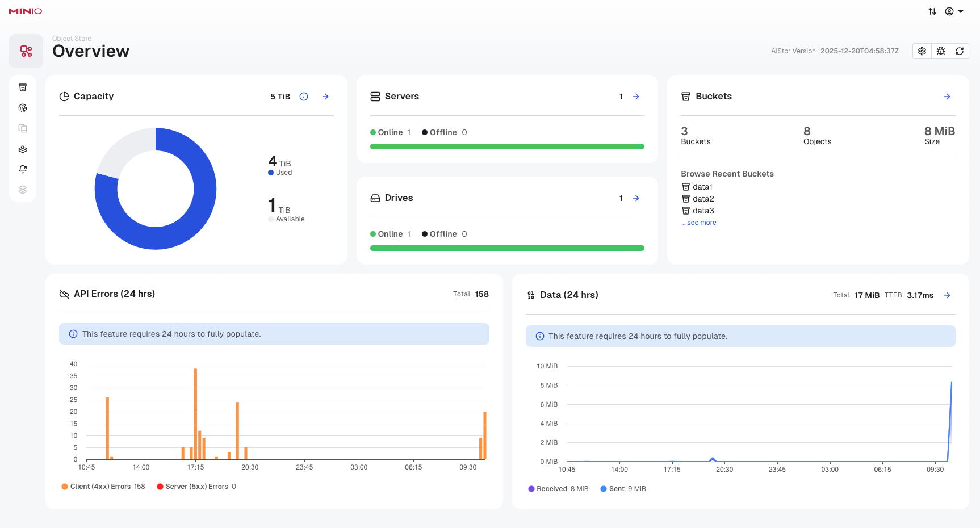Open the user account dropdown menu
980x528 pixels.
click(x=954, y=11)
